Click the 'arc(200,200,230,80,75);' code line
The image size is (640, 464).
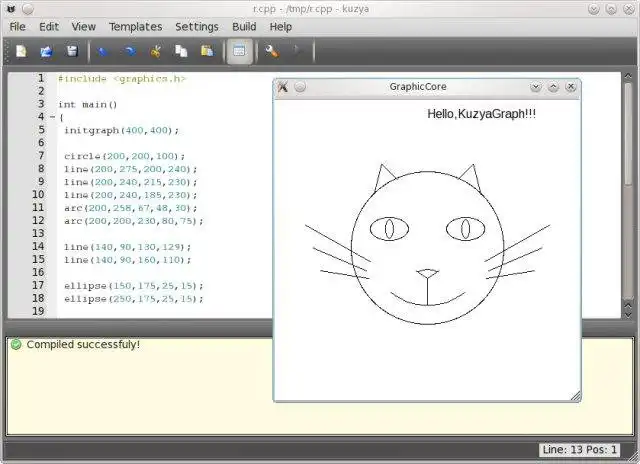[x=133, y=221]
